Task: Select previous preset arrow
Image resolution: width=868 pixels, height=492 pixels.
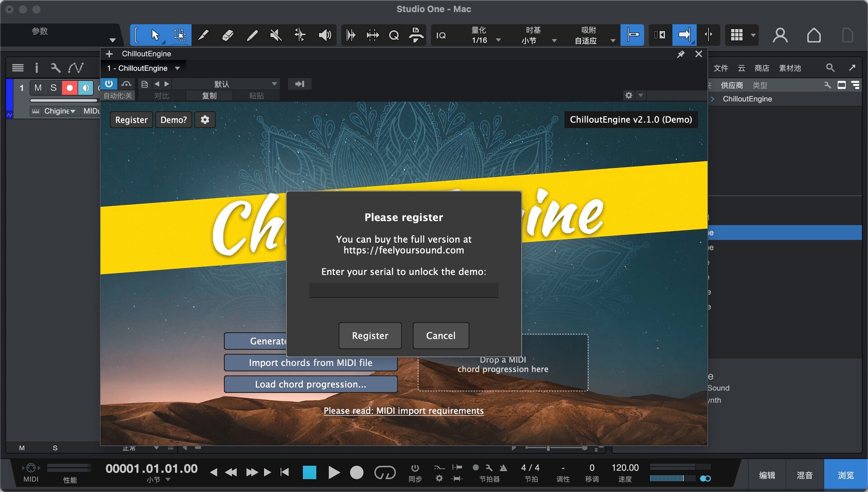Action: [157, 84]
